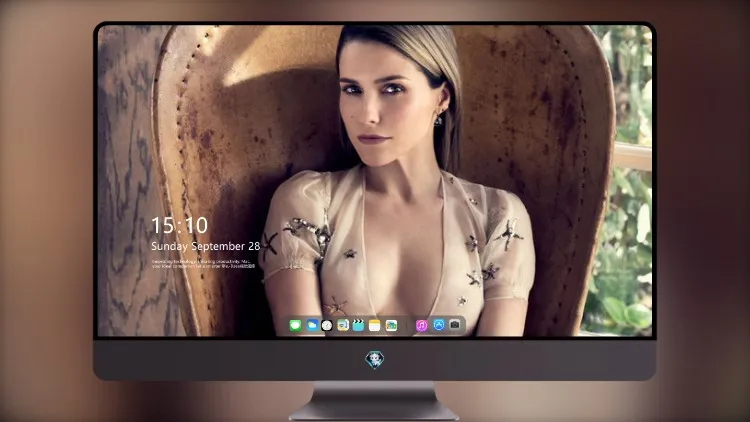750x422 pixels.
Task: Click the diamond logo on monitor chin
Action: [375, 360]
